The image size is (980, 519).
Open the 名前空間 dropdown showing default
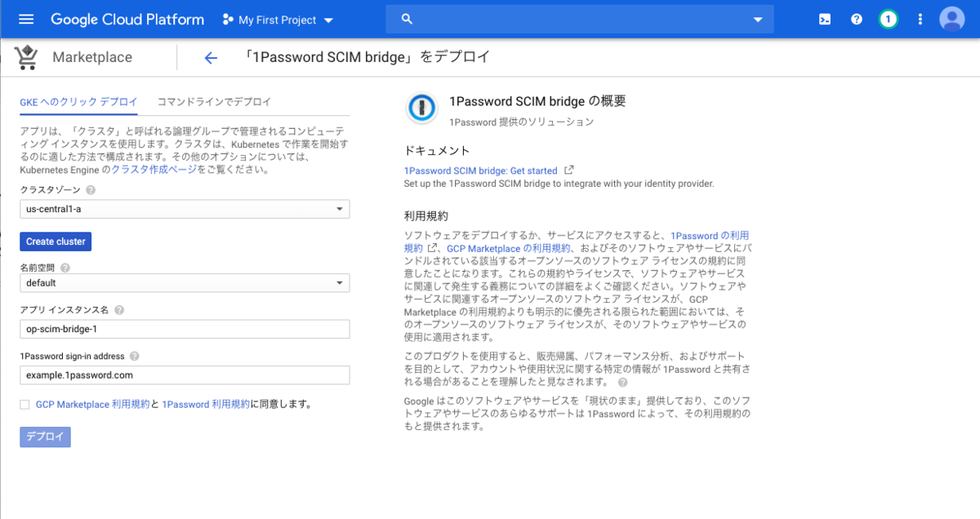[185, 284]
